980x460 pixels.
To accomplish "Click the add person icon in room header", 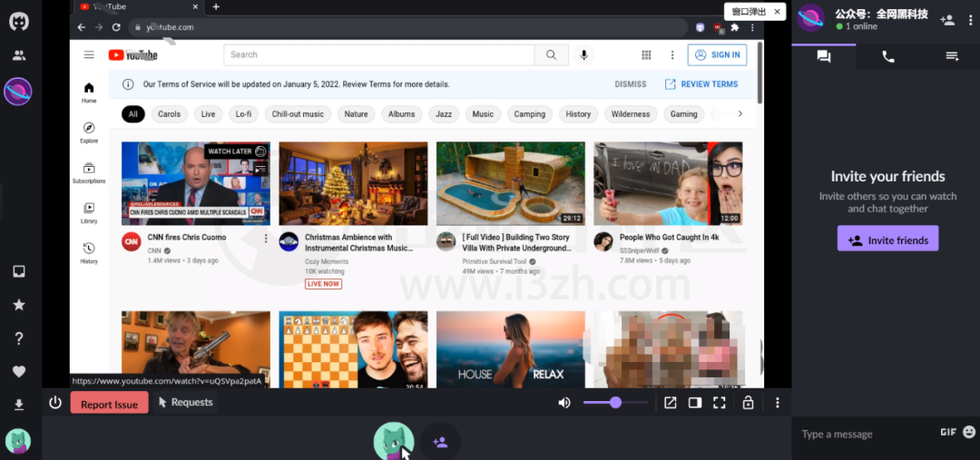I will [947, 19].
